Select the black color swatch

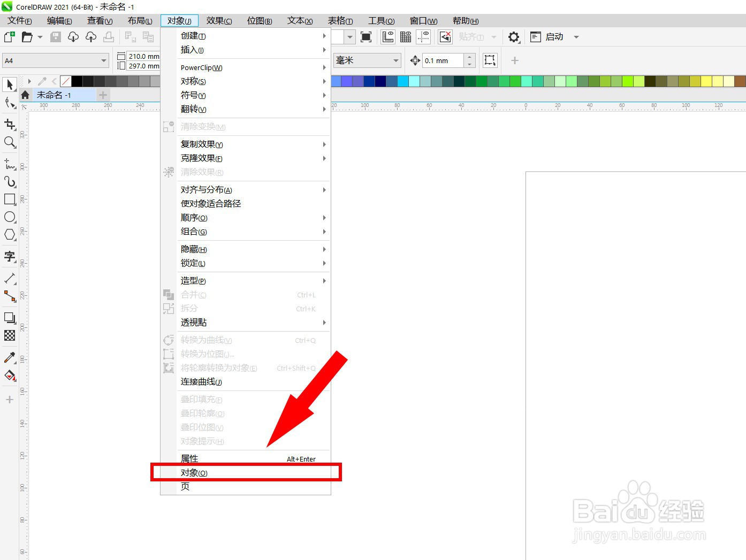coord(77,81)
